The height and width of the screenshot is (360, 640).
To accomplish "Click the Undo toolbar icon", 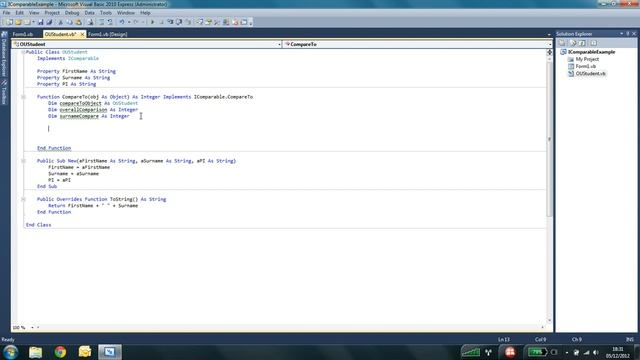I will 122,22.
